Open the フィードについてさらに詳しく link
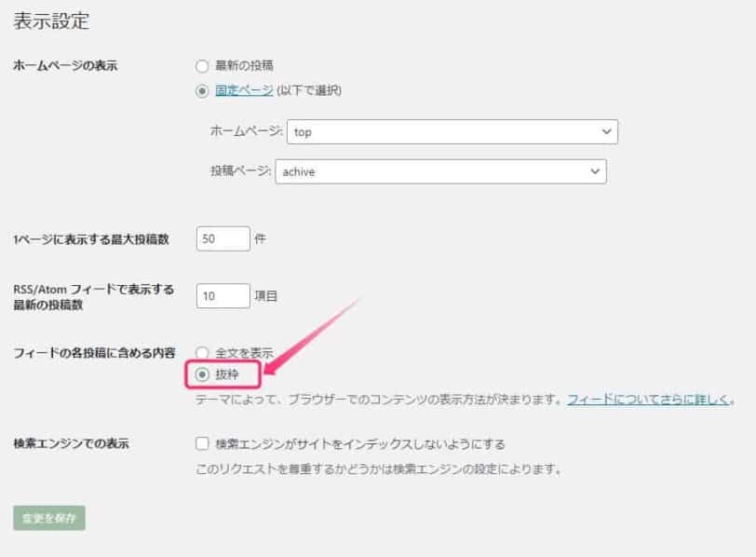 (x=648, y=400)
